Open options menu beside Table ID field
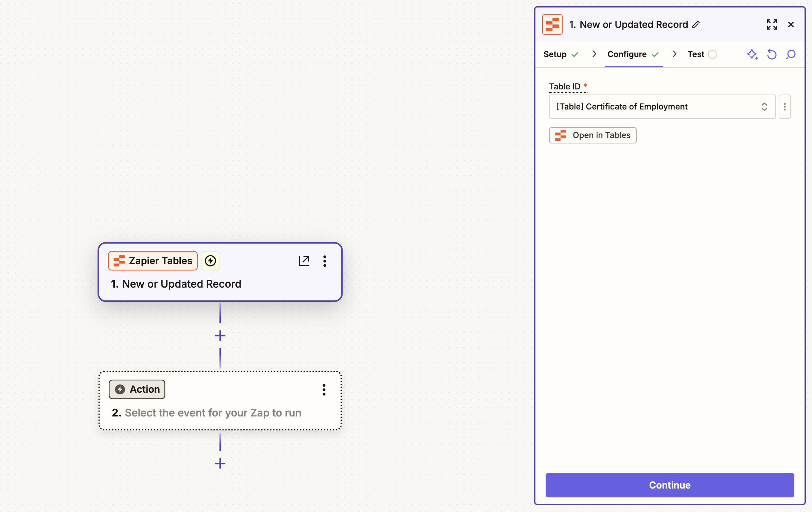 785,107
